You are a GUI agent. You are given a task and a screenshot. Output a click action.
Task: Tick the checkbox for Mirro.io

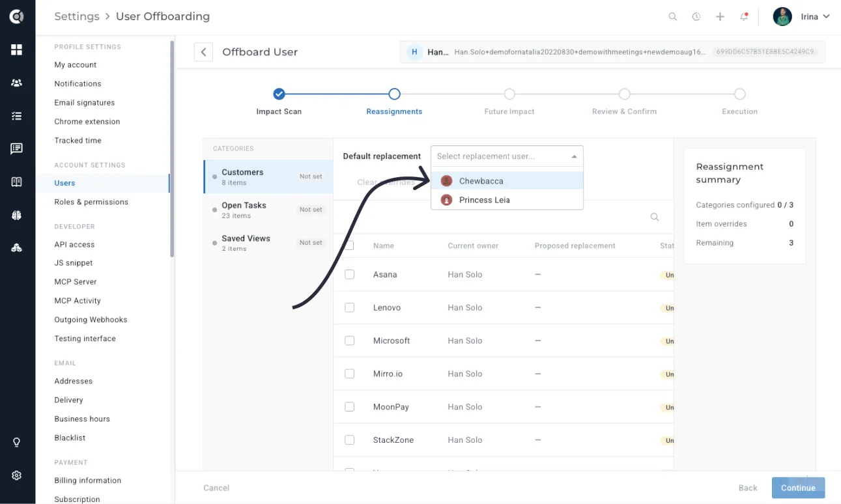(x=350, y=374)
